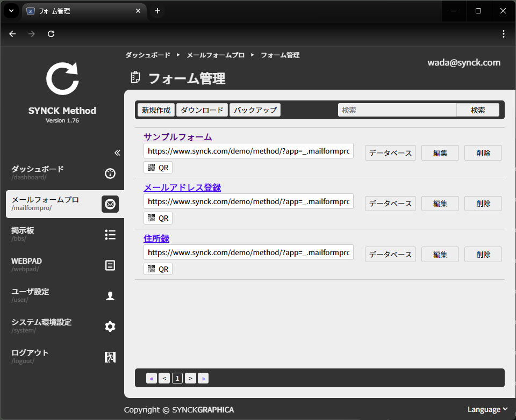Click the mail envelope icon for Mailform Pro
The image size is (516, 420).
(110, 204)
